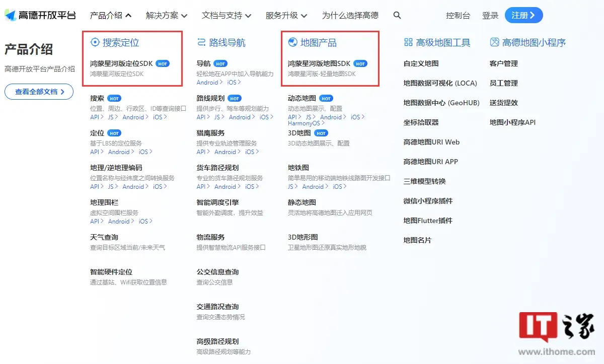The width and height of the screenshot is (604, 364).
Task: Open API link under 定位
Action: (x=97, y=152)
